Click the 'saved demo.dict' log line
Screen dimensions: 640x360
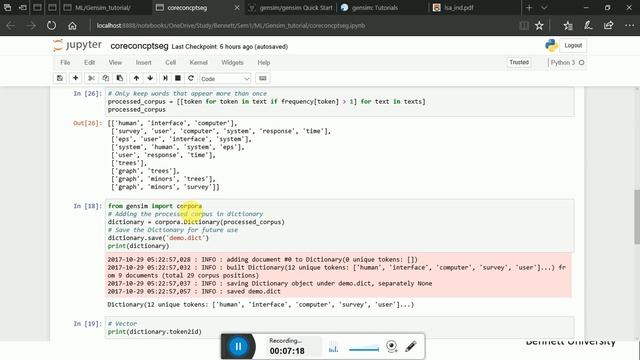pos(194,291)
